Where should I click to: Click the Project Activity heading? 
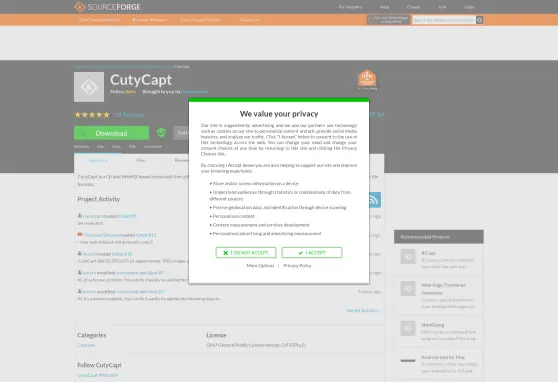99,199
